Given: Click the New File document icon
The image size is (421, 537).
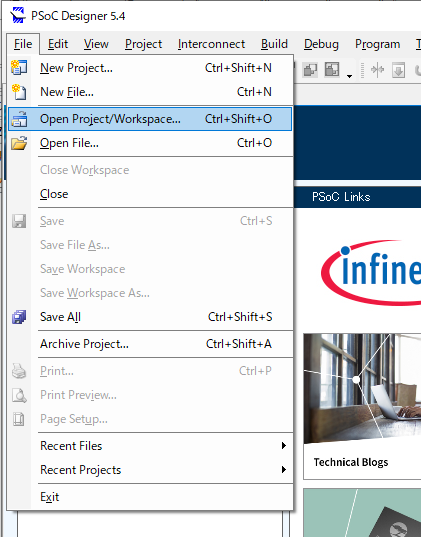Looking at the screenshot, I should click(19, 92).
